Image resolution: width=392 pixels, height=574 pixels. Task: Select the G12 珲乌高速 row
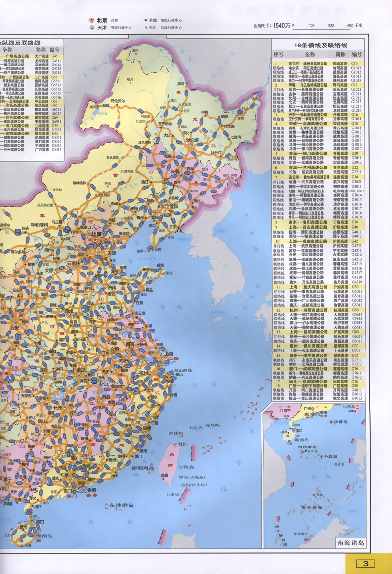tap(318, 84)
